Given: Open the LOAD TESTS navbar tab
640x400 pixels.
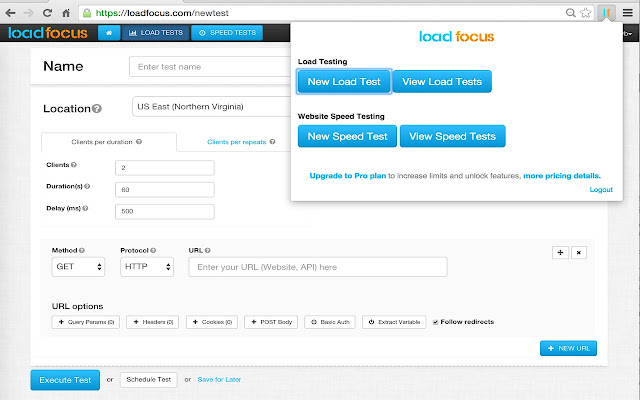Looking at the screenshot, I should [x=156, y=33].
